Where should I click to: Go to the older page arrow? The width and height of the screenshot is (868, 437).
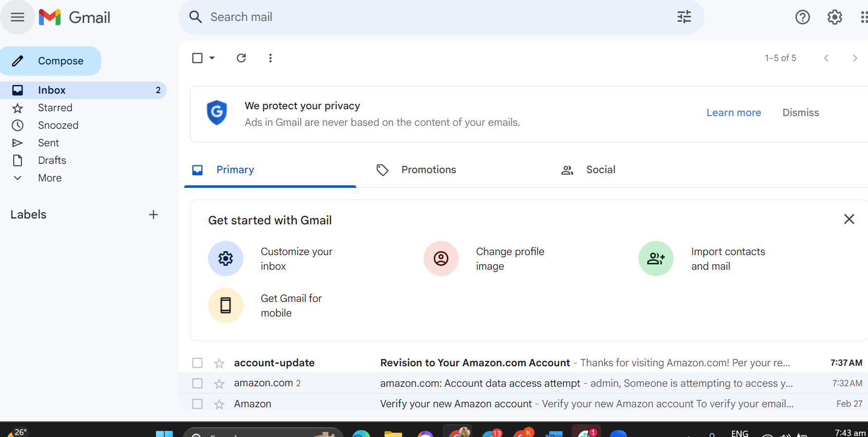[855, 58]
